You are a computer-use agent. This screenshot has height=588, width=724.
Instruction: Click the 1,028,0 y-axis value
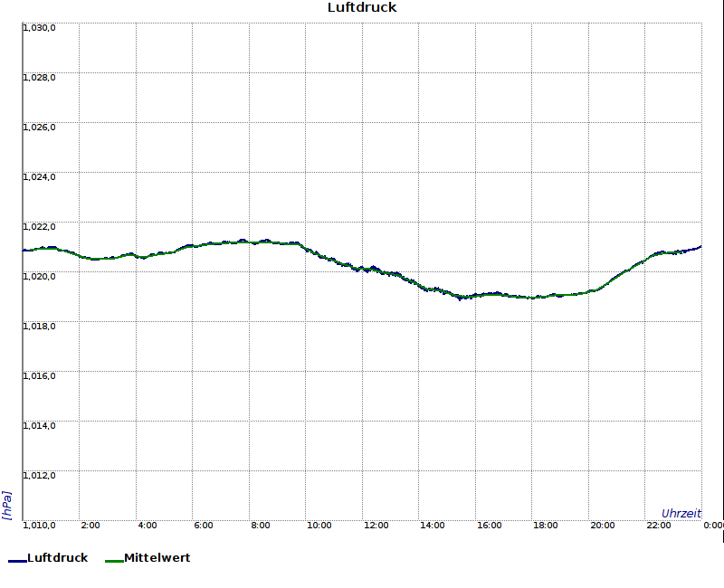click(x=39, y=78)
